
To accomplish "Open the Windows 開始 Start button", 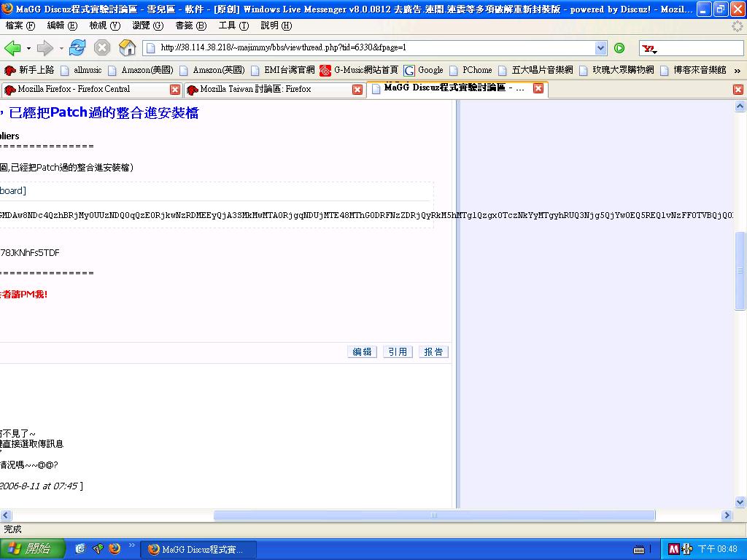I will coord(31,549).
